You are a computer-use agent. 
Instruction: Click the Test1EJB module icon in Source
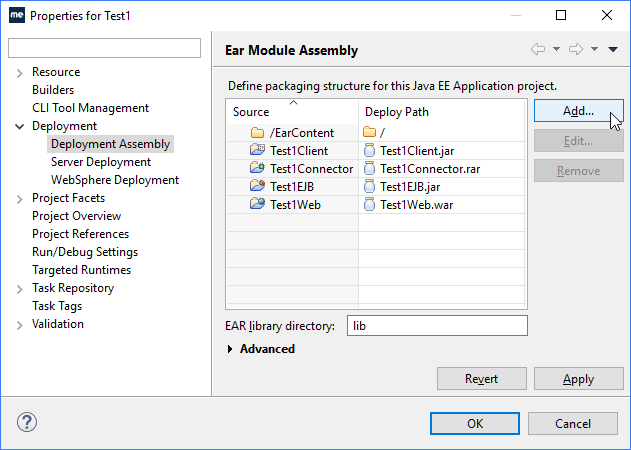click(257, 187)
